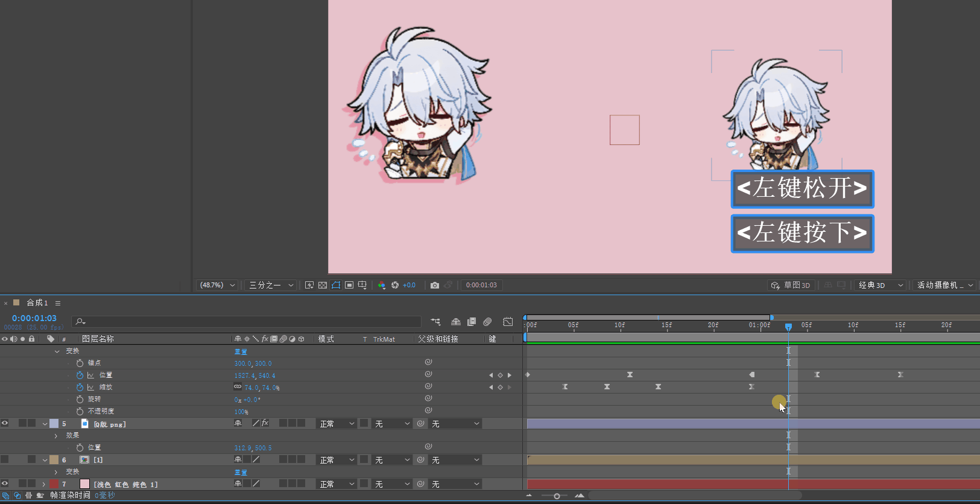Show layer 6 [1] visibility box
The image size is (980, 504).
5,459
